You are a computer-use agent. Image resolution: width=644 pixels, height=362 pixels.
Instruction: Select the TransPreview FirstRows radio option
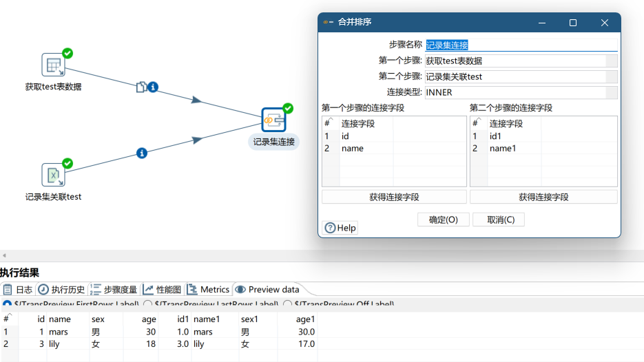coord(6,304)
